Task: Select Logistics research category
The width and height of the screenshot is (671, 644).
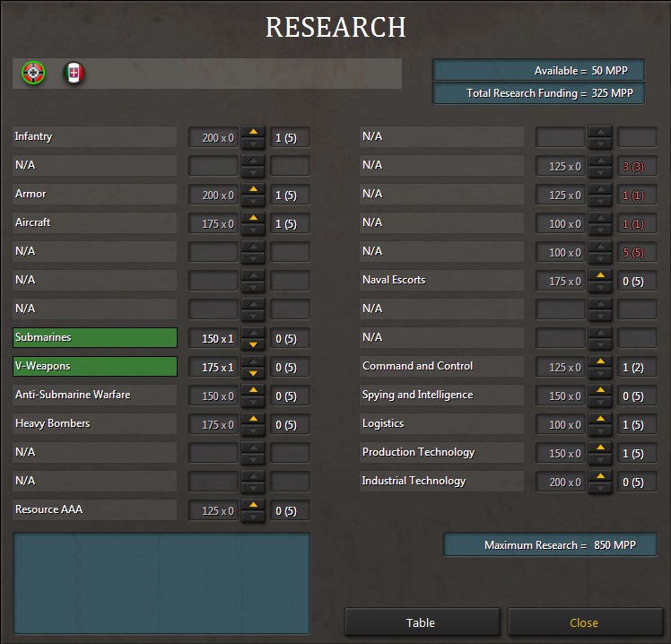Action: [x=441, y=423]
